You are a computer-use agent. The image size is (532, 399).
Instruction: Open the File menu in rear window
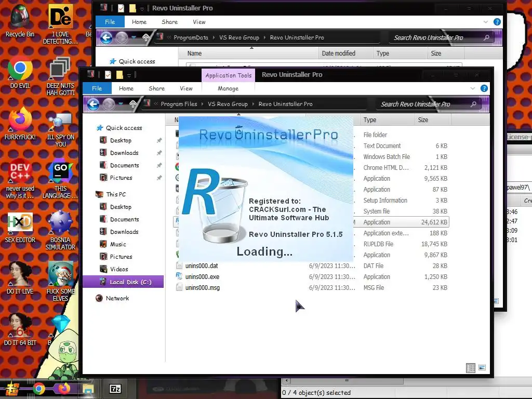click(110, 22)
